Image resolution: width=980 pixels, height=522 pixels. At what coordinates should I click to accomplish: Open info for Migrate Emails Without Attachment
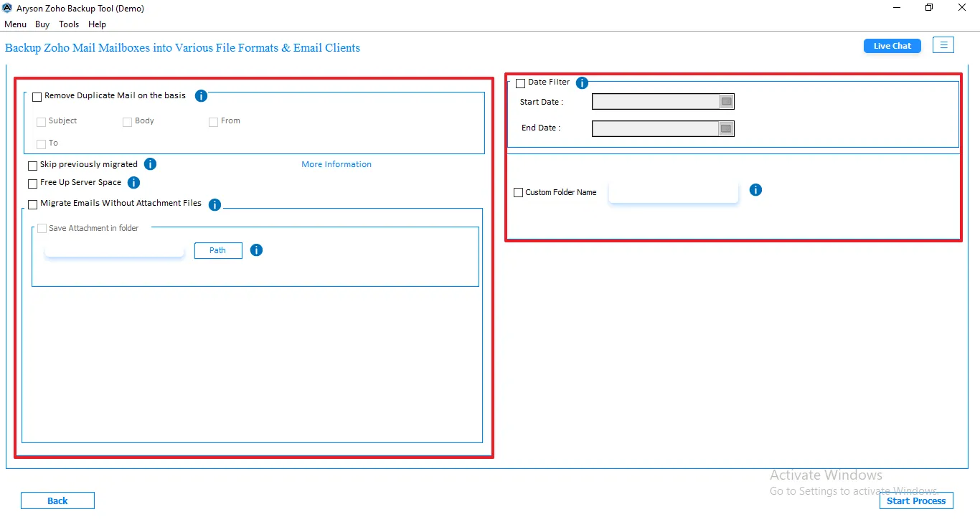click(215, 205)
